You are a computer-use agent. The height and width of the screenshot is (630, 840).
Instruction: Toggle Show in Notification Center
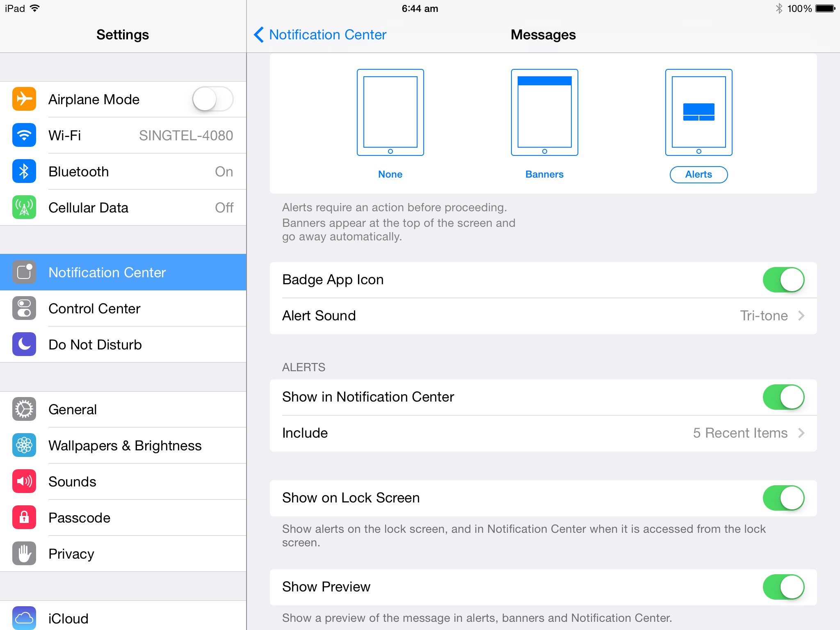[784, 397]
